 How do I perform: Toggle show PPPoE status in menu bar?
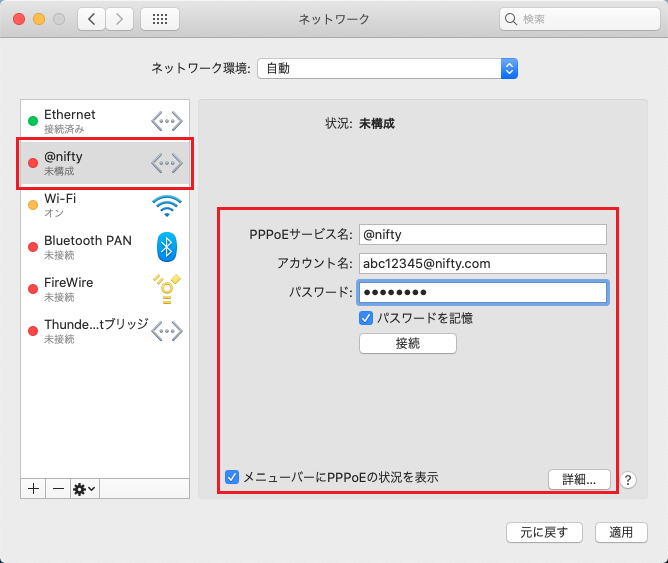point(232,477)
